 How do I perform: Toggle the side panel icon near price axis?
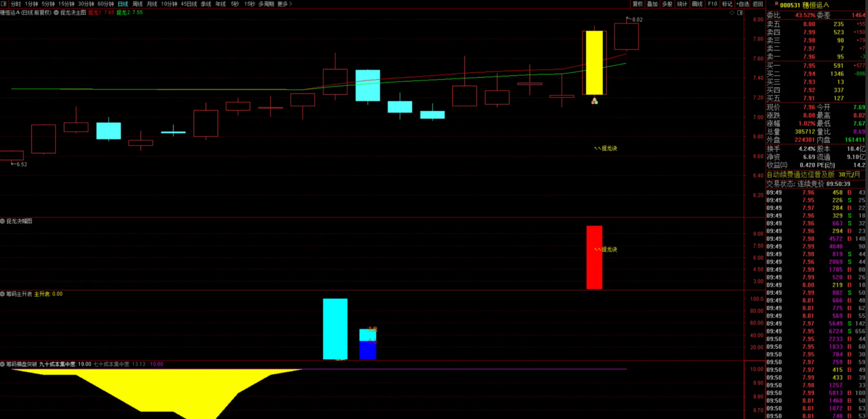point(740,13)
